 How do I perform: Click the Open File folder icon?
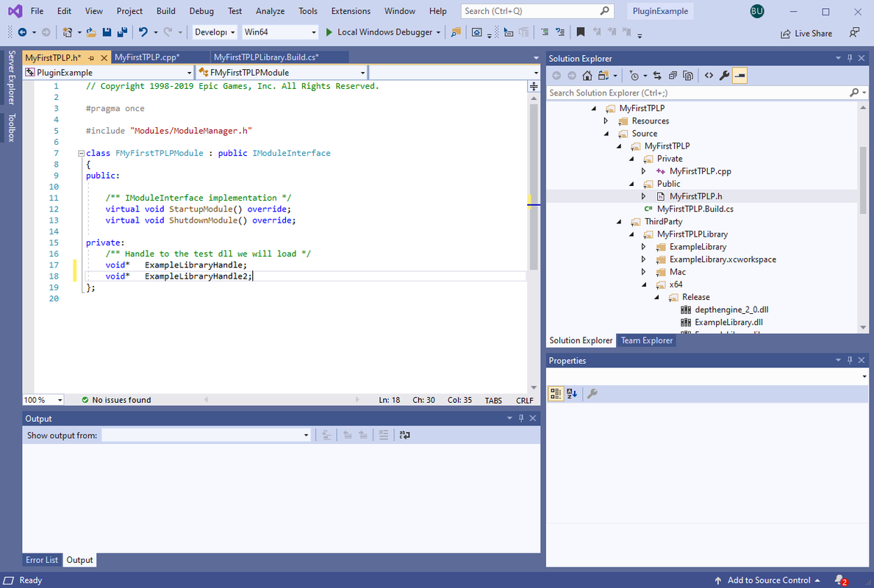point(91,32)
